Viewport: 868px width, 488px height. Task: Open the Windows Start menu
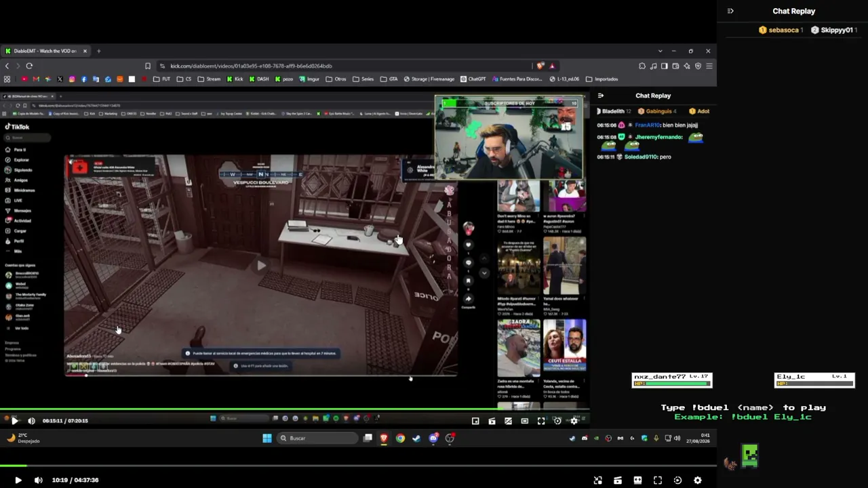[267, 439]
